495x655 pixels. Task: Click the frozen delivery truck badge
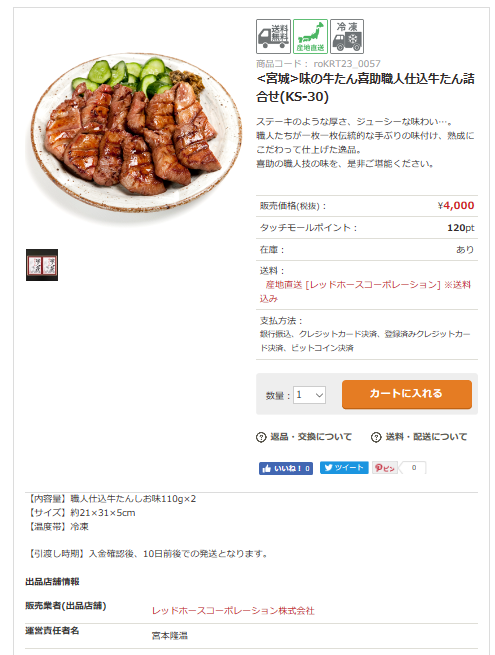point(347,36)
